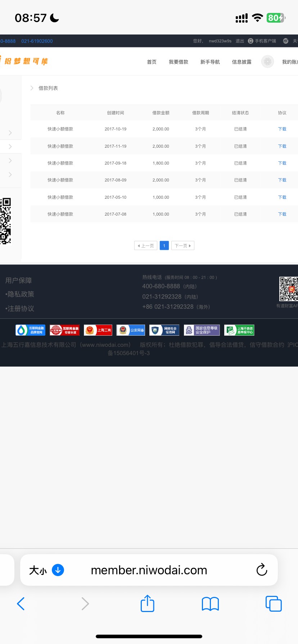Click the 结清状态 column header
The image size is (298, 644).
tap(240, 113)
